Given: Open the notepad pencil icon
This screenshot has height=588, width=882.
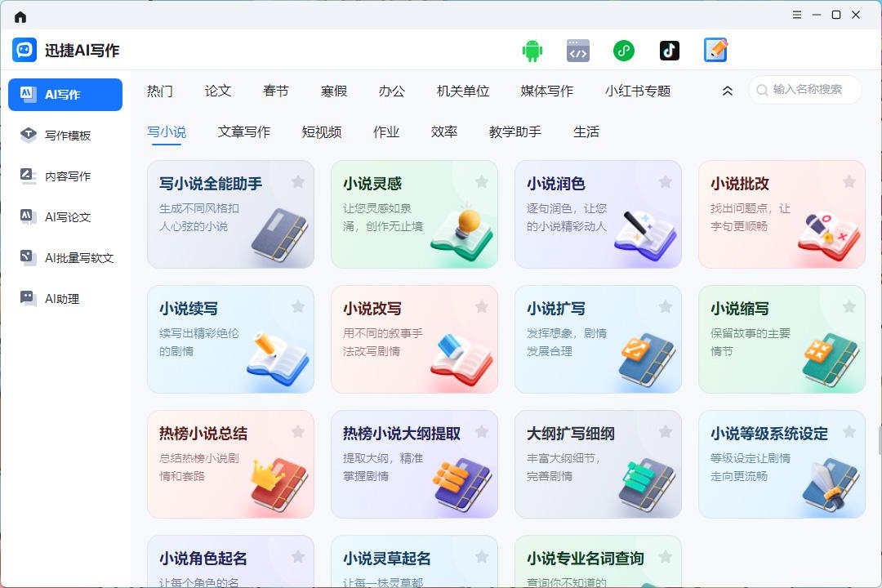Looking at the screenshot, I should pos(715,50).
